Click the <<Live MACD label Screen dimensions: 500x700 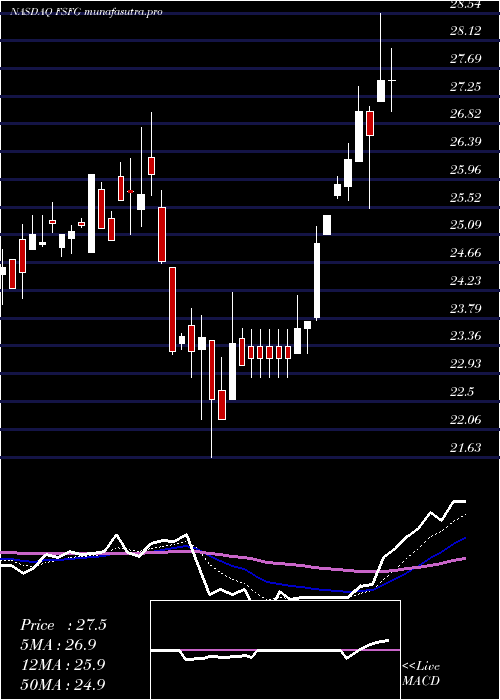(421, 674)
